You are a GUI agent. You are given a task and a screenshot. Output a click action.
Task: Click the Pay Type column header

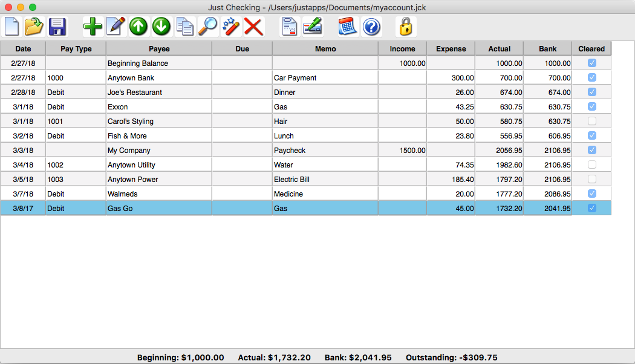[76, 48]
